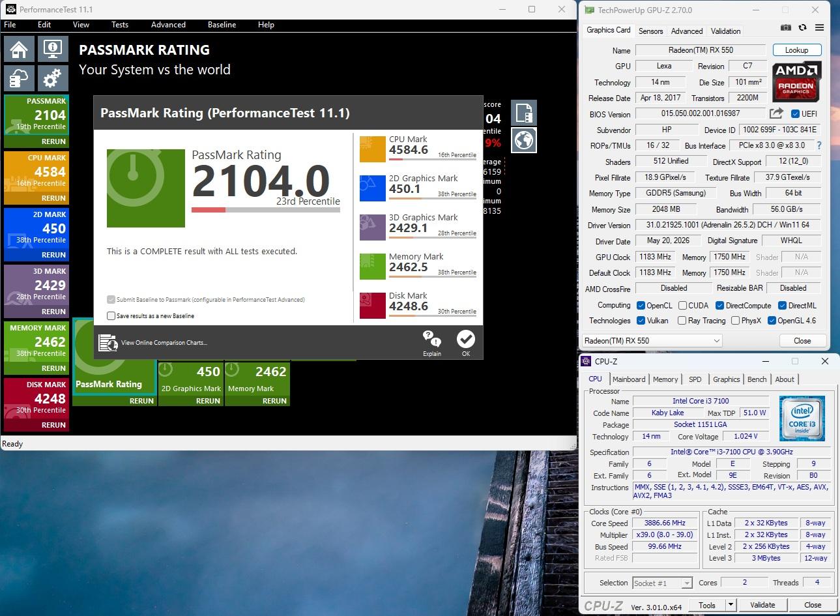Image resolution: width=840 pixels, height=616 pixels.
Task: Click the 3D Graphics Mark purple icon
Action: pyautogui.click(x=373, y=227)
